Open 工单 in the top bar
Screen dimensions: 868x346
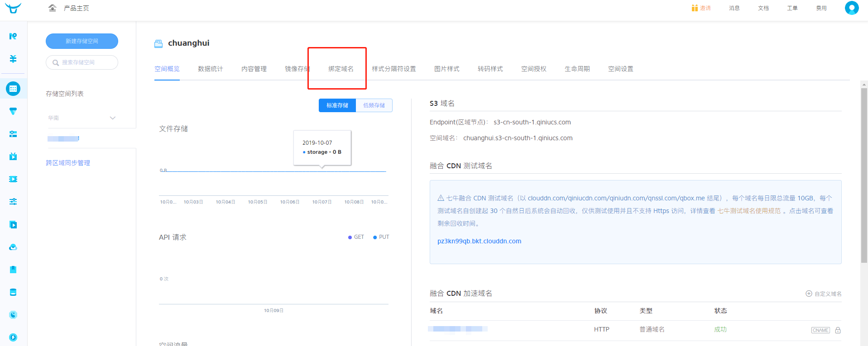click(x=792, y=8)
